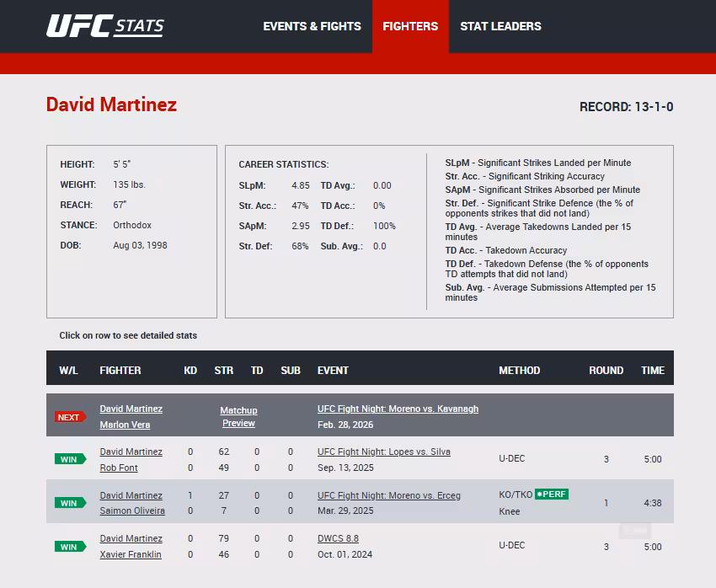
Task: Open UFC Fight Night: Moreno vs. Kavanagh event page
Action: pyautogui.click(x=397, y=409)
